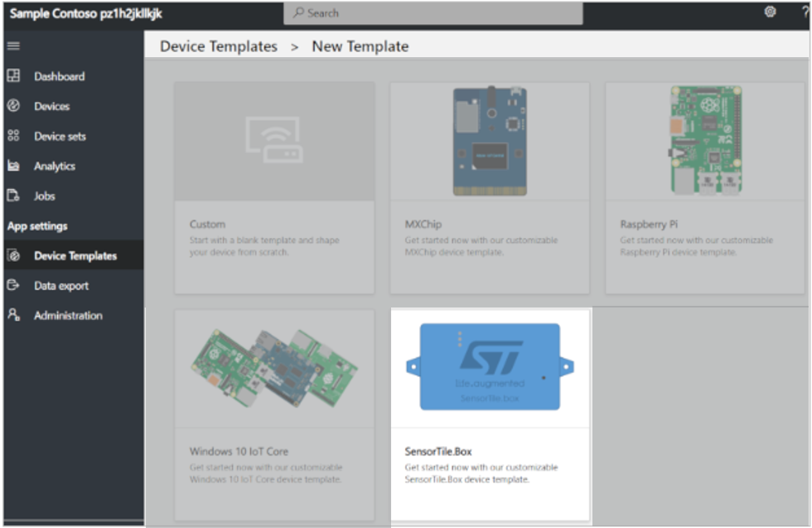Open the Dashboard menu item
This screenshot has height=528, width=812.
(74, 76)
